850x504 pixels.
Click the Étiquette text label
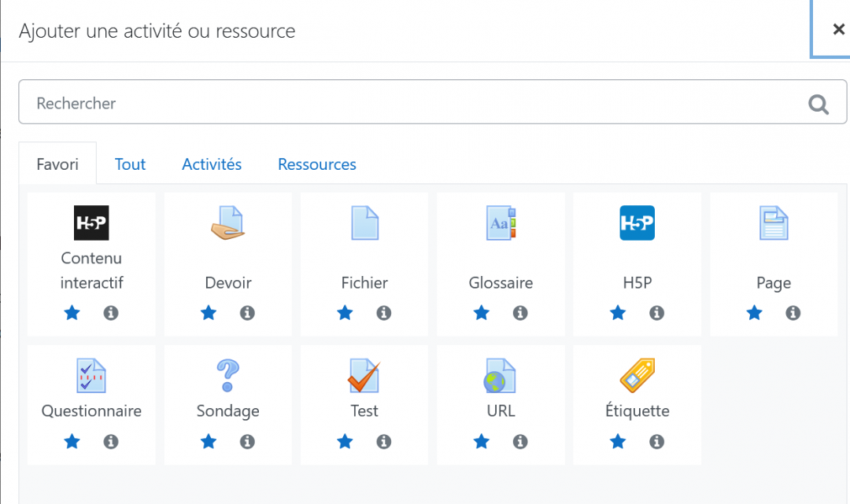(x=637, y=410)
